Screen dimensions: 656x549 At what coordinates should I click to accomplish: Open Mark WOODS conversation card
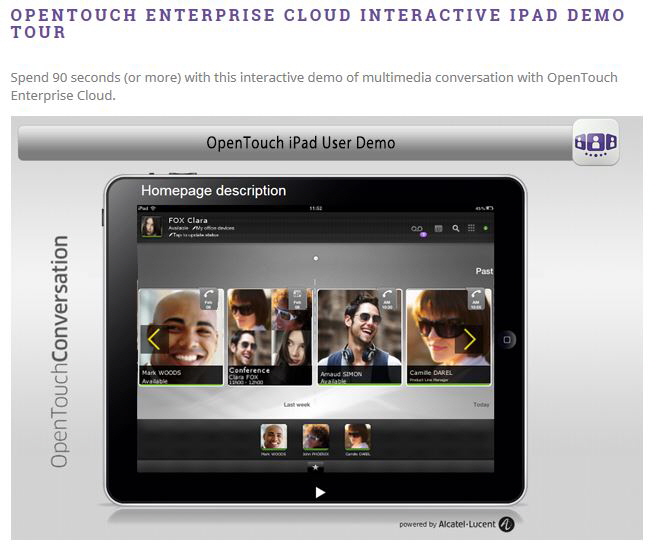pos(181,337)
